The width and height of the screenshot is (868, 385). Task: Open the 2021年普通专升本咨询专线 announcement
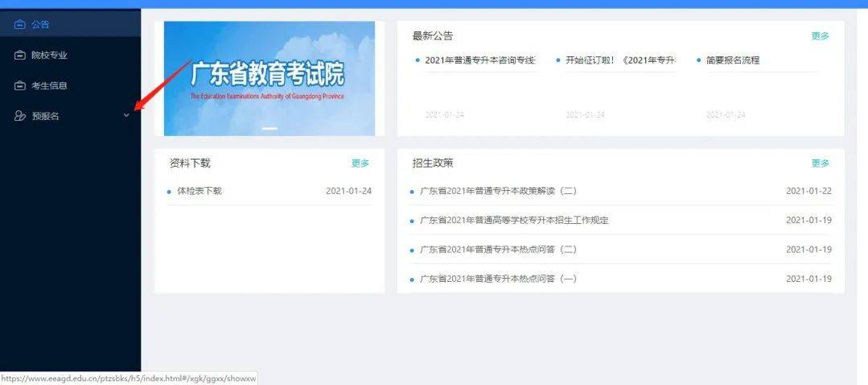coord(480,60)
